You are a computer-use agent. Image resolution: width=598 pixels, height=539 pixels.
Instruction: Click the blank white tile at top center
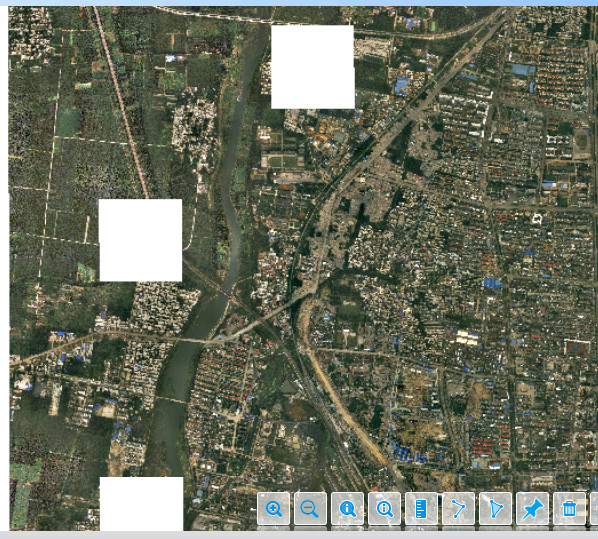coord(313,67)
